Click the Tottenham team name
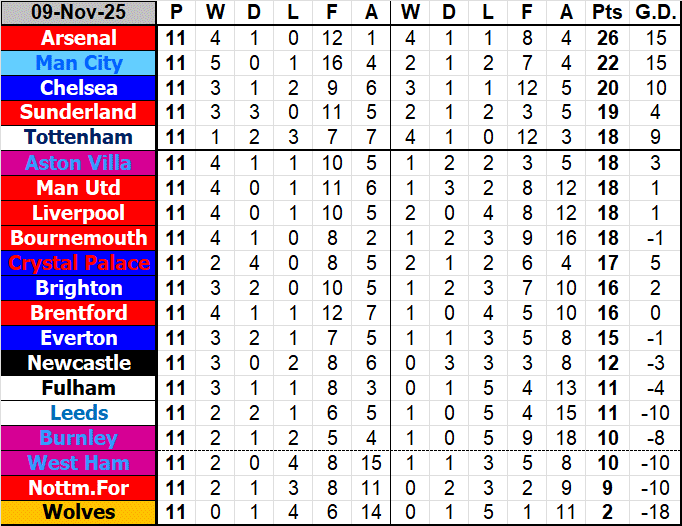The height and width of the screenshot is (526, 682). (79, 138)
